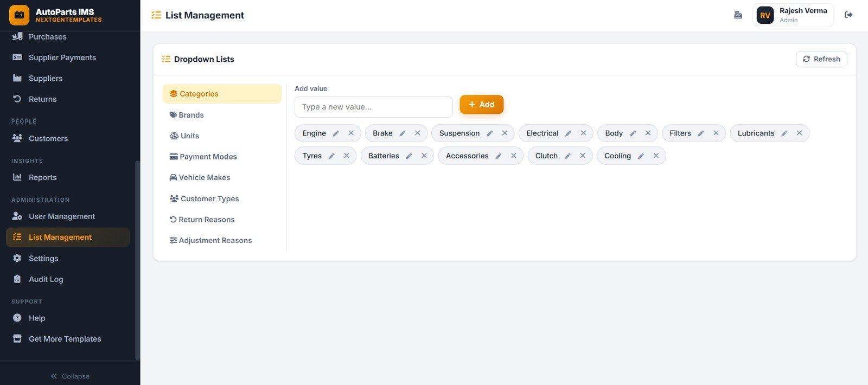Edit the Filters category value
The width and height of the screenshot is (868, 385).
[701, 133]
